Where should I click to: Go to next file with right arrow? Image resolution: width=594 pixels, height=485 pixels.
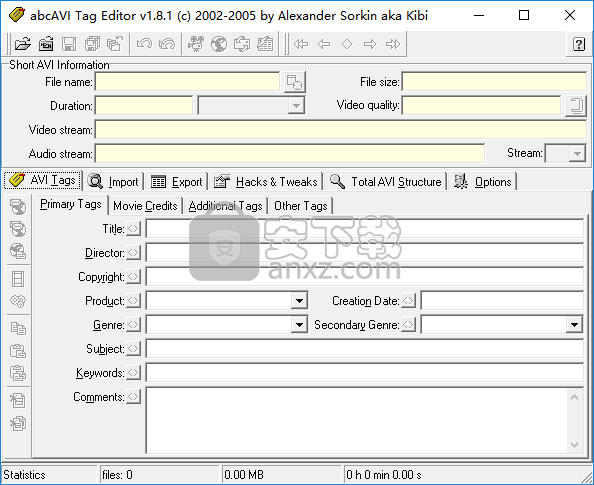370,44
